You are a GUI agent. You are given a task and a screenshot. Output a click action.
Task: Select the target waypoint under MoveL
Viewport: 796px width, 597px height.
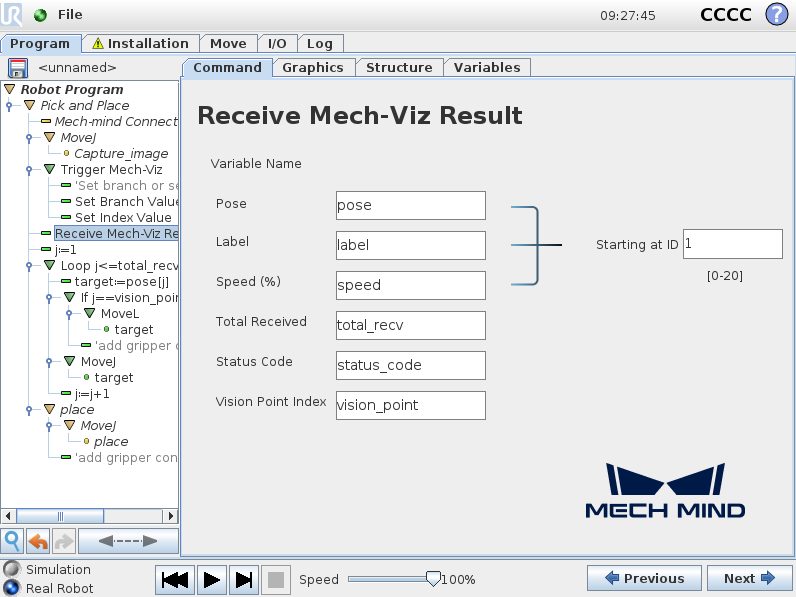point(134,329)
